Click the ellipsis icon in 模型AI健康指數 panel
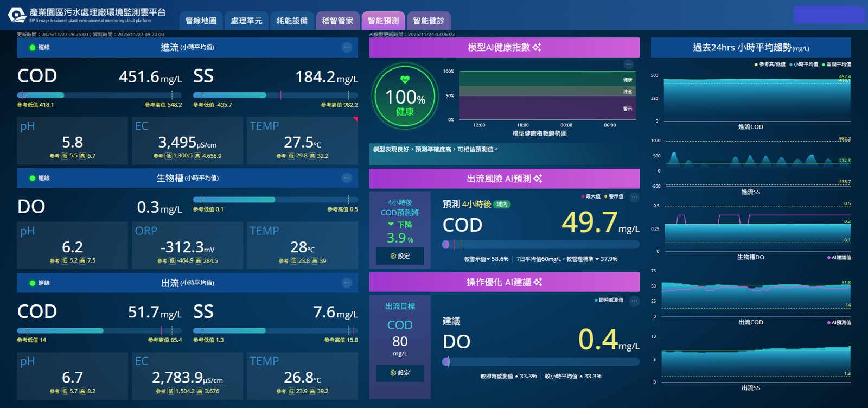 pyautogui.click(x=628, y=65)
